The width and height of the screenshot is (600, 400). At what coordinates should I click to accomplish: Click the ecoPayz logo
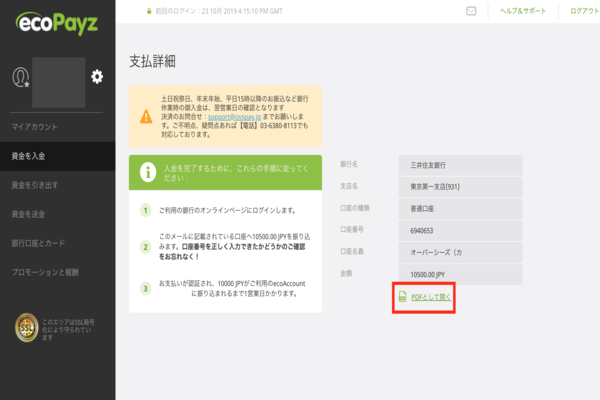[57, 24]
